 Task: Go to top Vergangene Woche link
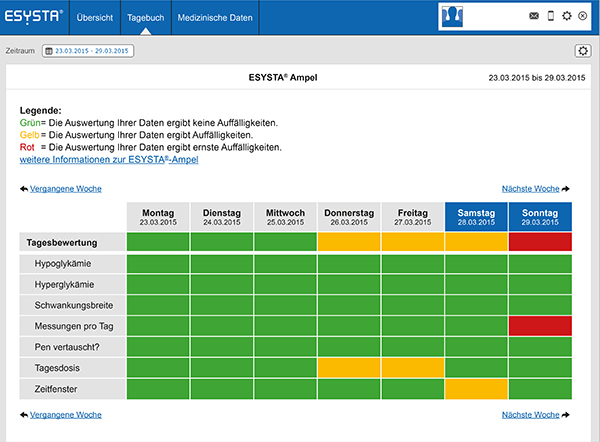pyautogui.click(x=66, y=189)
